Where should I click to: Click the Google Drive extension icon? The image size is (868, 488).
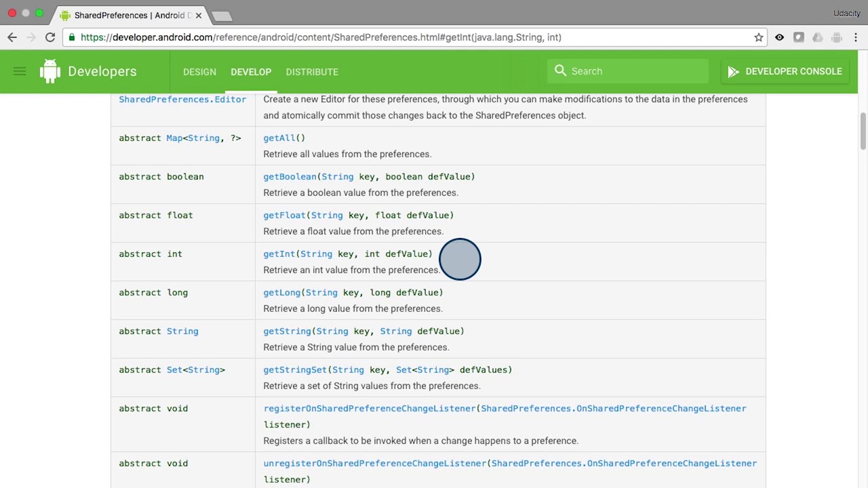(x=817, y=37)
